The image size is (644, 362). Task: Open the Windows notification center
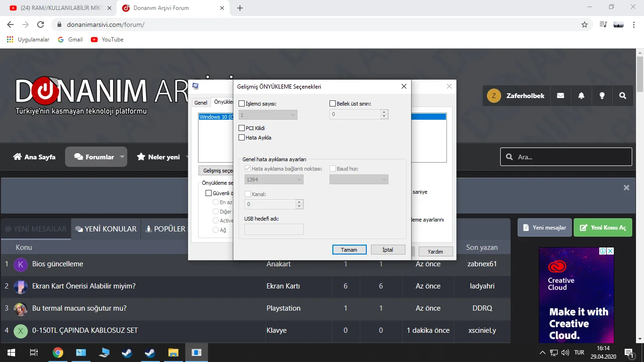tap(629, 353)
